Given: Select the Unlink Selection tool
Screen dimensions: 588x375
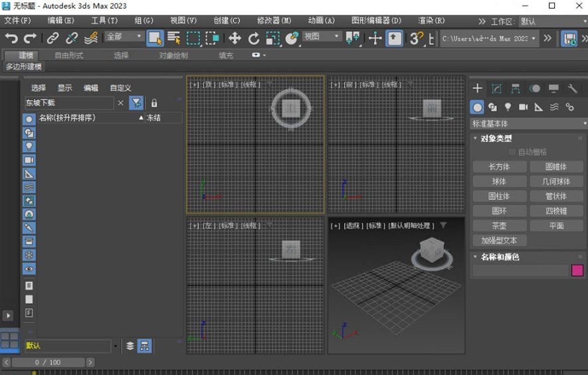Looking at the screenshot, I should pyautogui.click(x=72, y=38).
